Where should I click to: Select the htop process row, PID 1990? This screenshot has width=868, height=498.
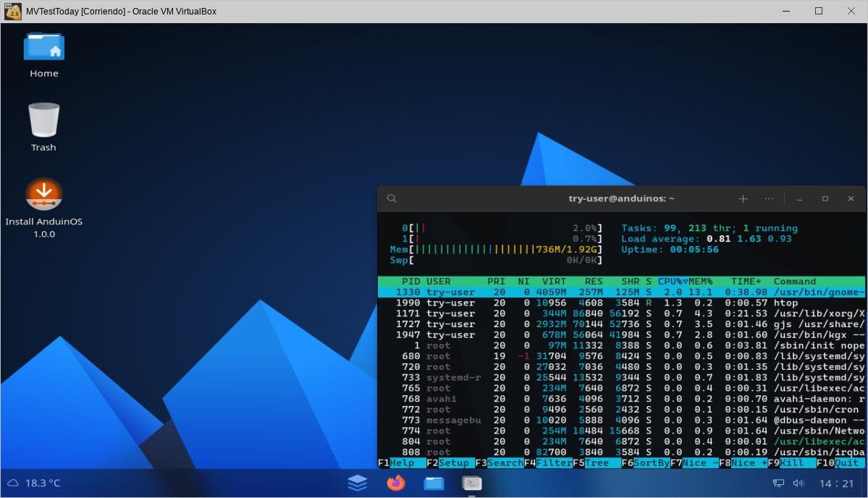(x=622, y=303)
